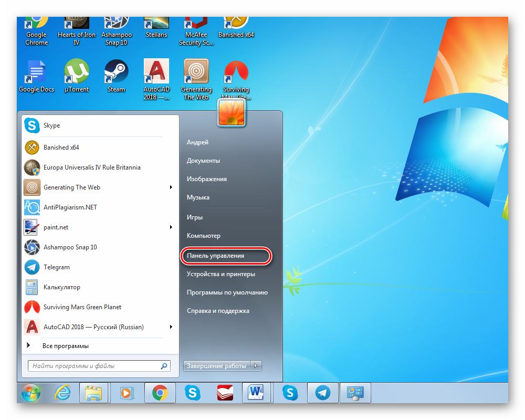Select the Generating The Web desktop icon
The height and width of the screenshot is (420, 525).
196,80
